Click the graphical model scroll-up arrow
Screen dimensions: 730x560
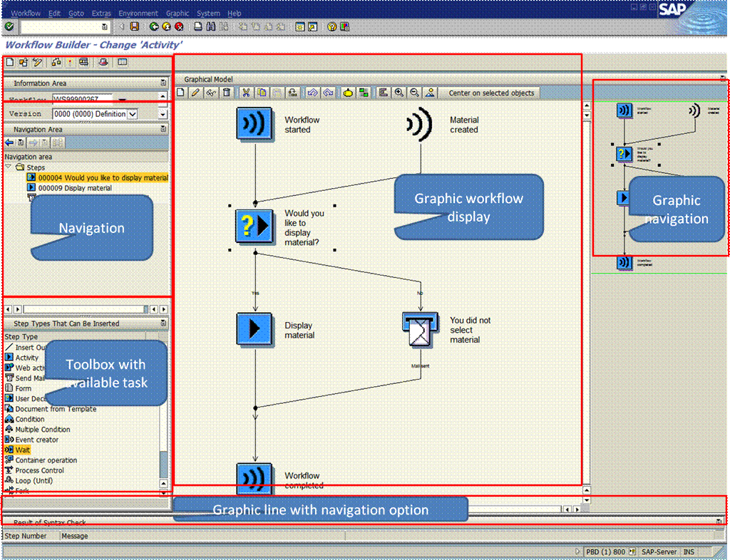tap(587, 106)
